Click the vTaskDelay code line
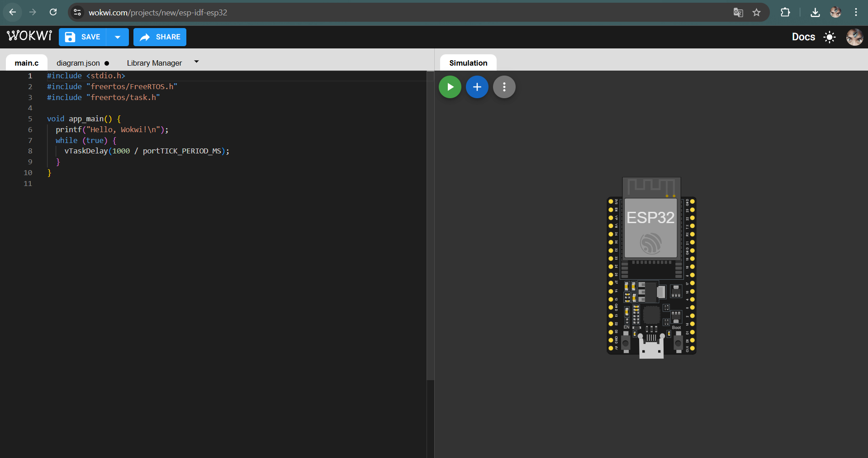Screen dimensions: 868x458 (x=147, y=151)
